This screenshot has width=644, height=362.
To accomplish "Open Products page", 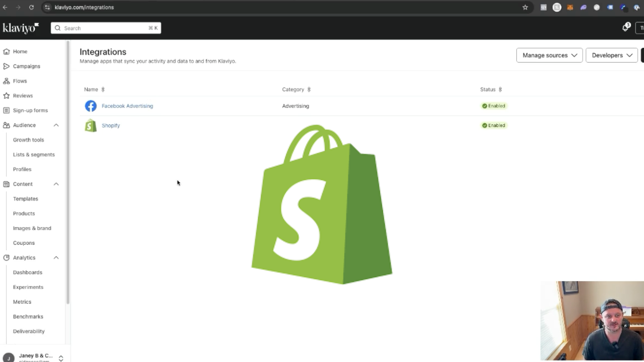I will pos(24,213).
